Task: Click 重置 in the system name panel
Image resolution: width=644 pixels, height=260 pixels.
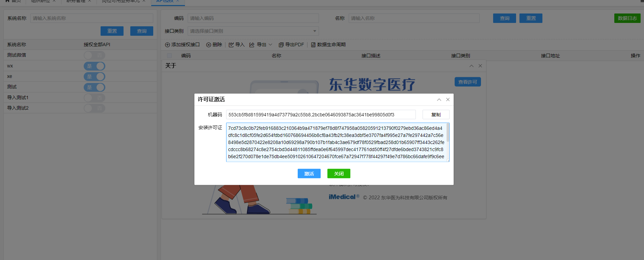Action: [112, 31]
